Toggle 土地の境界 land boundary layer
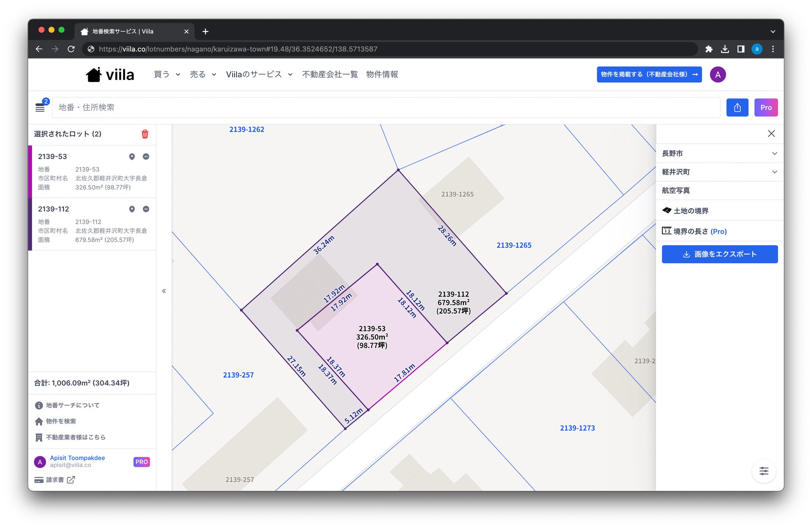Screen dimensions: 812x528 [x=691, y=211]
